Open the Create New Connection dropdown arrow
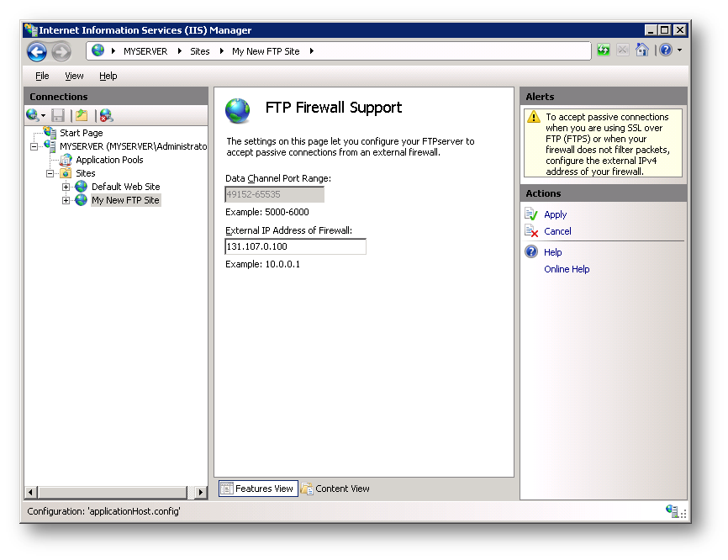Viewport: 728px width, 560px height. tap(43, 115)
